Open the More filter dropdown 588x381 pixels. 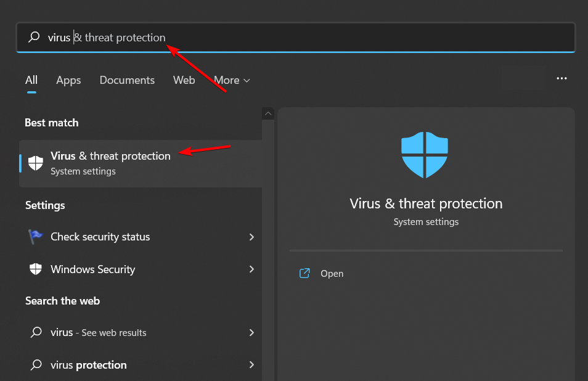click(231, 80)
